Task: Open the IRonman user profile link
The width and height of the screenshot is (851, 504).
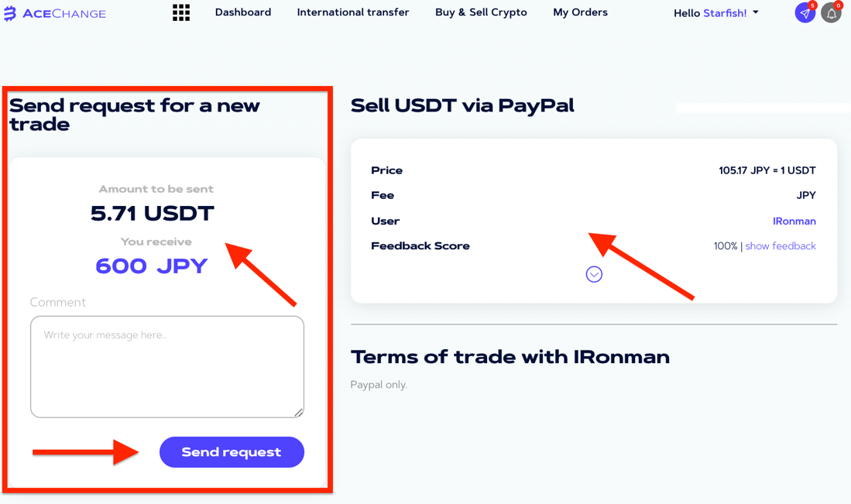Action: point(794,221)
